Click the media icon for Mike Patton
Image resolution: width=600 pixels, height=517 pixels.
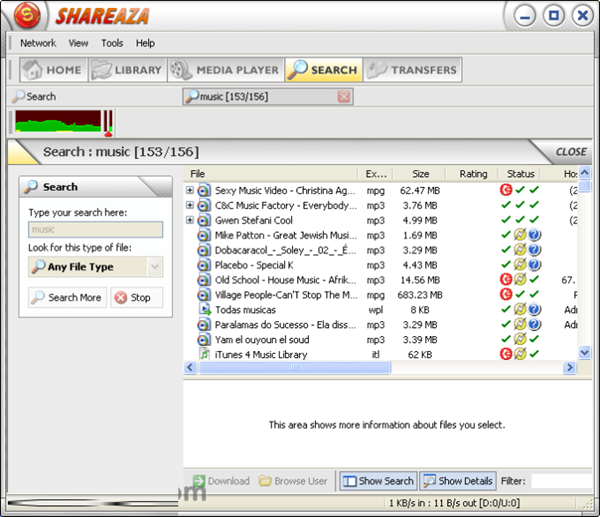[x=204, y=235]
